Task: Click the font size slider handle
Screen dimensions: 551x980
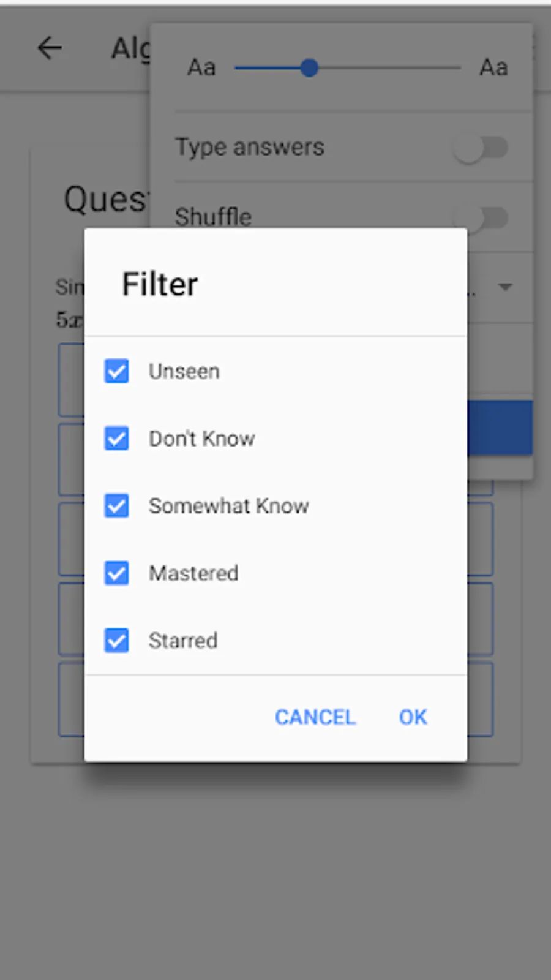Action: click(310, 67)
